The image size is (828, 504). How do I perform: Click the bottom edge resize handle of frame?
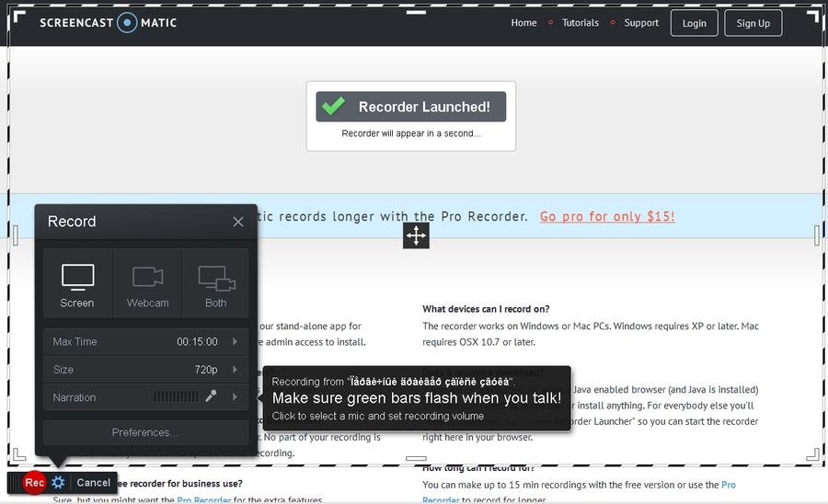point(416,459)
